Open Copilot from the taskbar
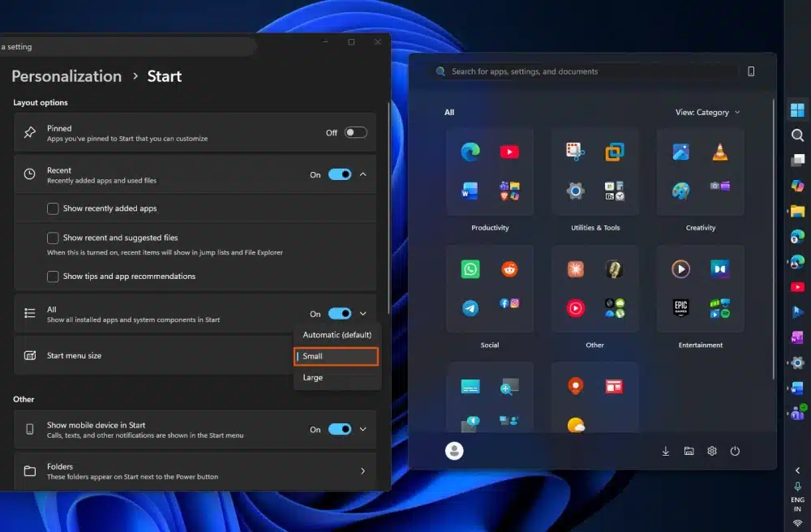 tap(797, 186)
